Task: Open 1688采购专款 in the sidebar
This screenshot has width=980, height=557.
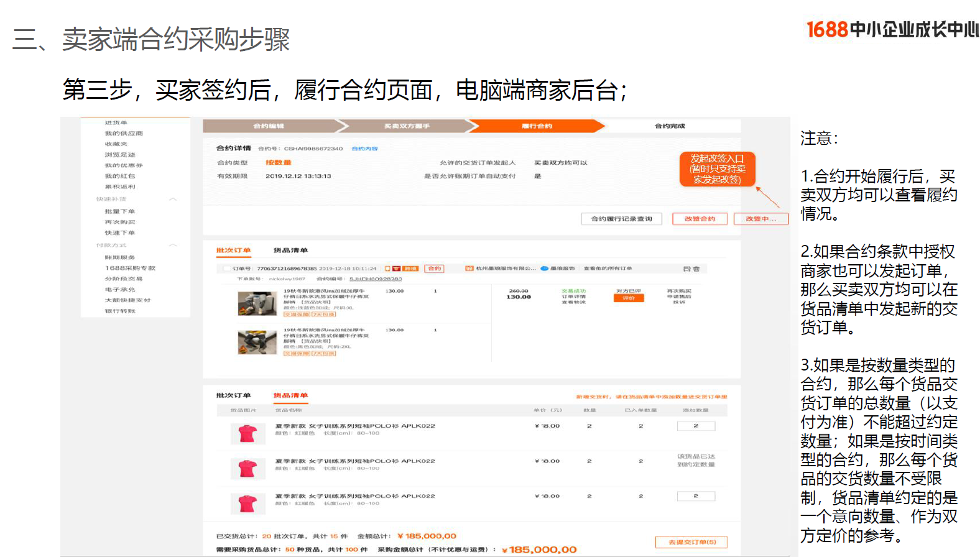Action: [130, 268]
